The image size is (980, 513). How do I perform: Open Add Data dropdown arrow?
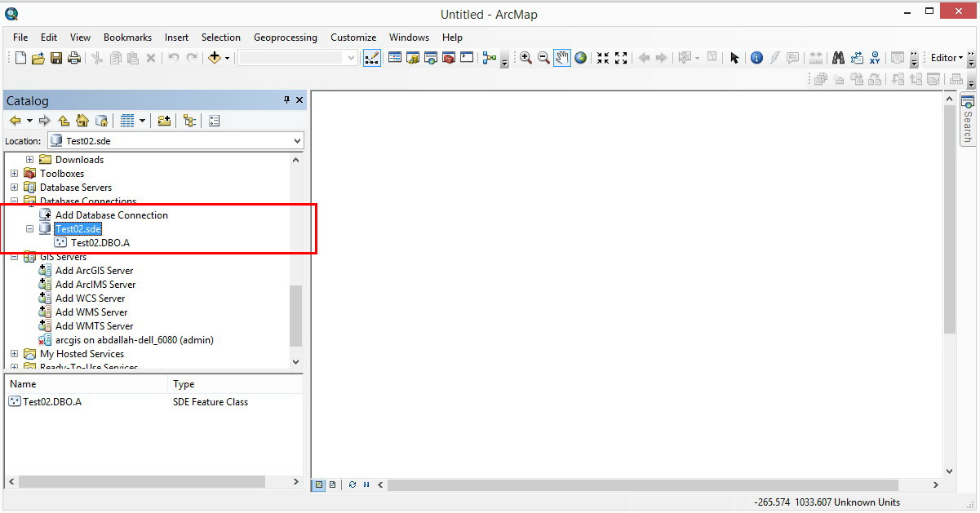[228, 58]
